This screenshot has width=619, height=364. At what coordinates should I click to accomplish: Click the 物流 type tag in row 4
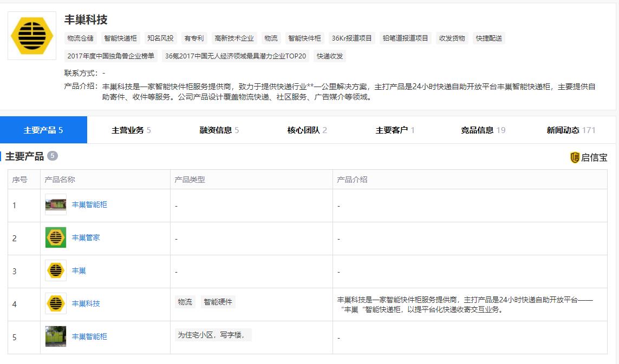coord(185,302)
